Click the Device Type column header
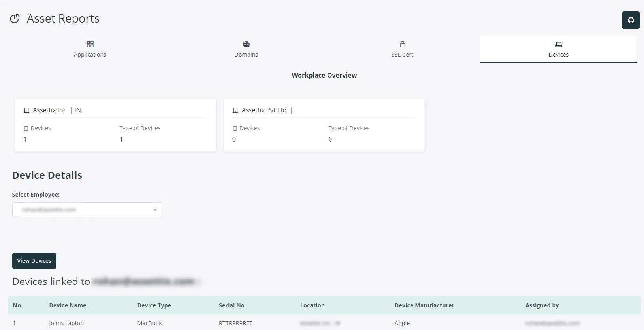644x330 pixels. pyautogui.click(x=154, y=305)
